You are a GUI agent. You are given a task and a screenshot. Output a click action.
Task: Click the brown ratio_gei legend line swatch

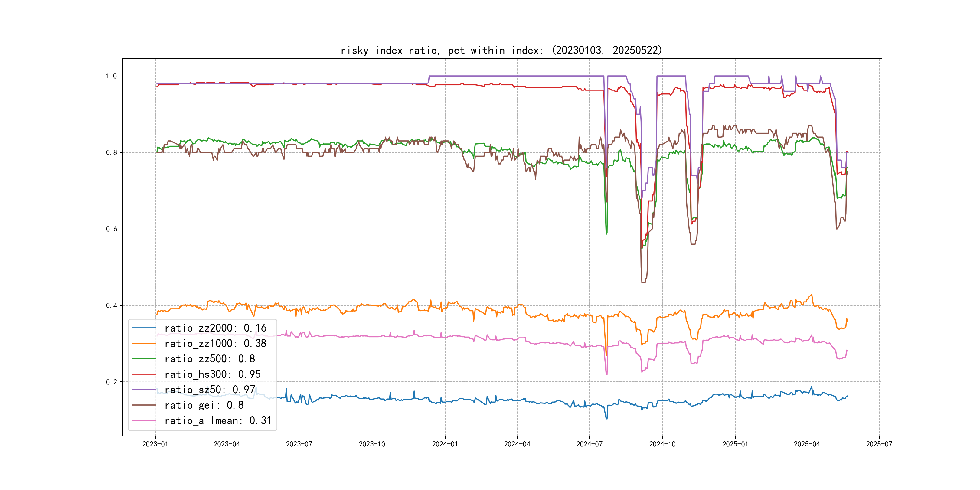coord(144,405)
